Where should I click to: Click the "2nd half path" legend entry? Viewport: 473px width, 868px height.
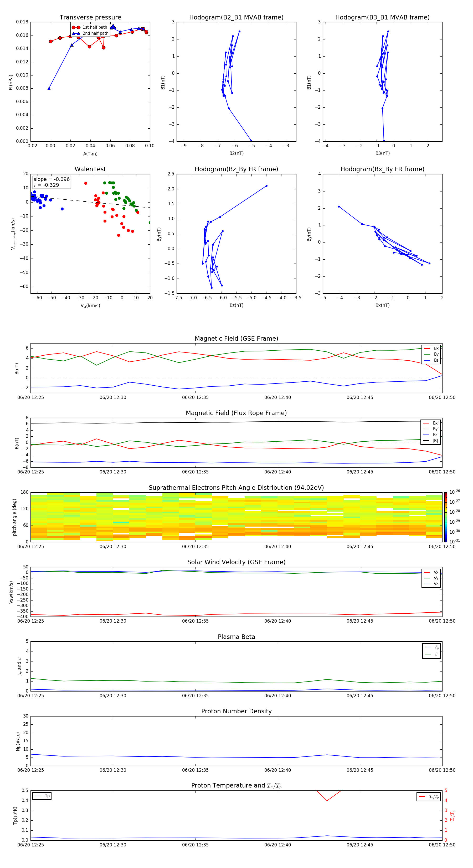tap(90, 33)
